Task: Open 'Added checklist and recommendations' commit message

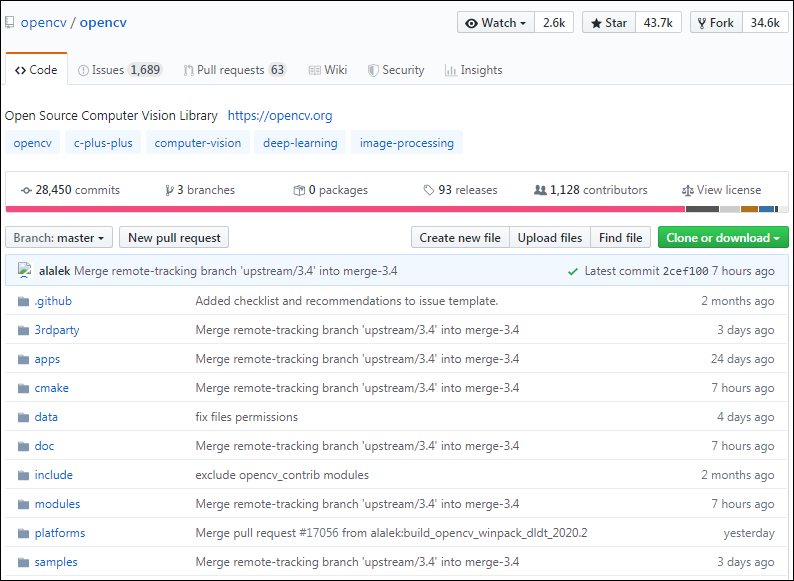Action: coord(347,301)
